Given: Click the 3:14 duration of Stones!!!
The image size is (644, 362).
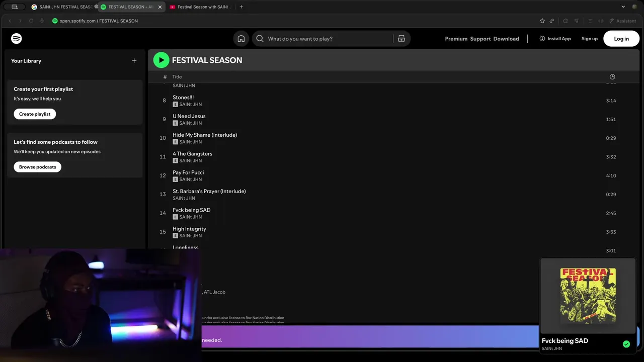Looking at the screenshot, I should (611, 101).
